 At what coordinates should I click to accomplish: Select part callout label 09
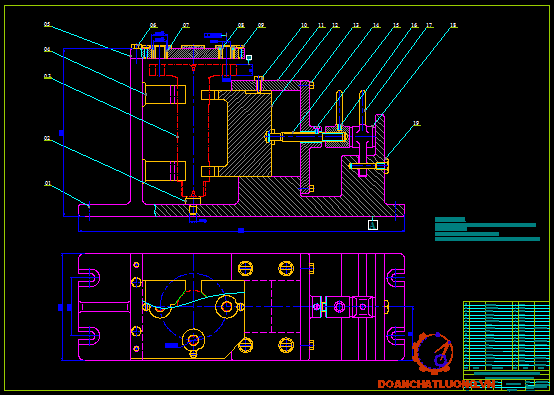pos(261,25)
